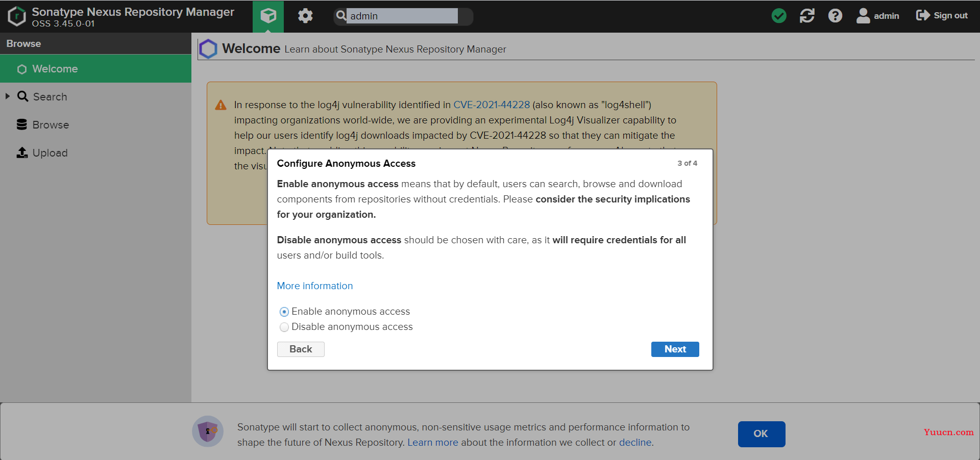The image size is (980, 460).
Task: Open the Administration gear icon
Action: 305,16
